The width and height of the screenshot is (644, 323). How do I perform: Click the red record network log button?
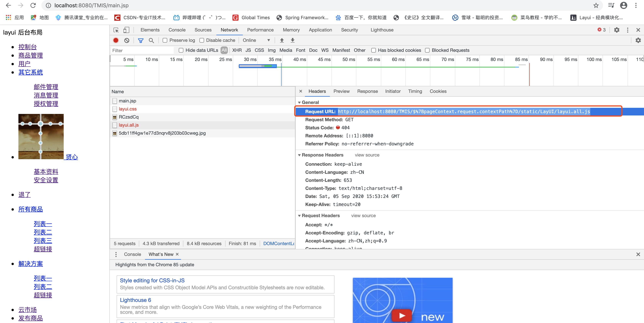116,40
